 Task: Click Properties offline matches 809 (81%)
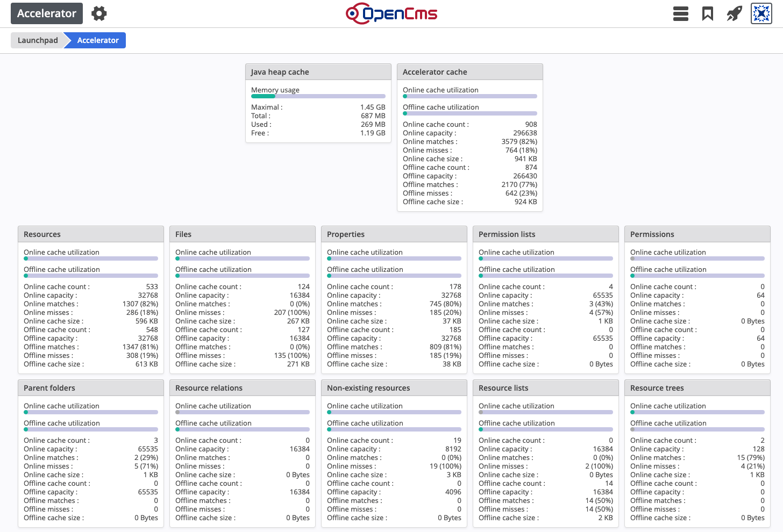point(445,347)
